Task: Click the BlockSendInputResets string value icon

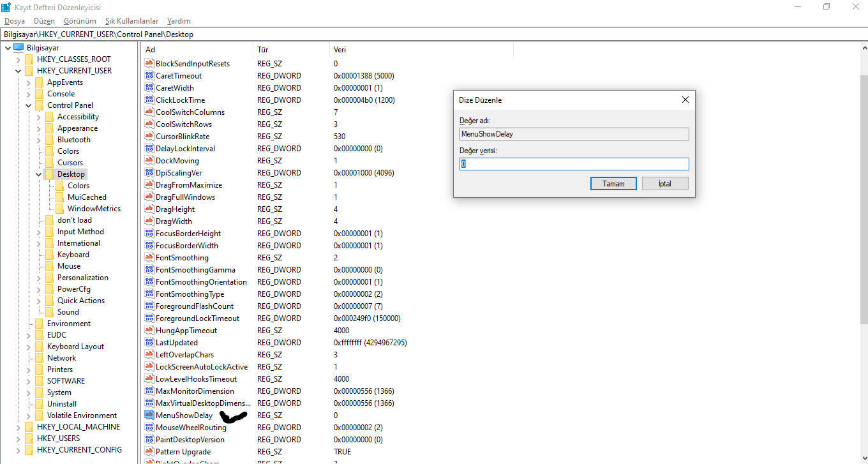Action: coord(149,64)
